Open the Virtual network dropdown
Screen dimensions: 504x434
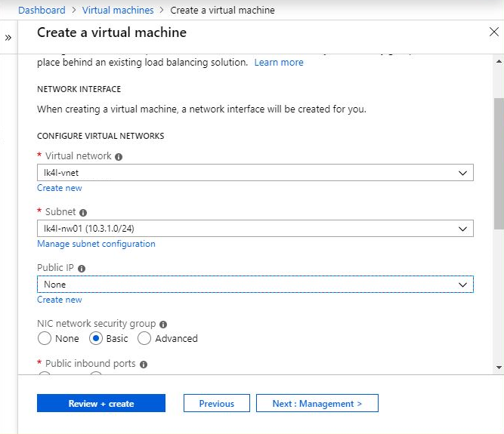pyautogui.click(x=255, y=173)
